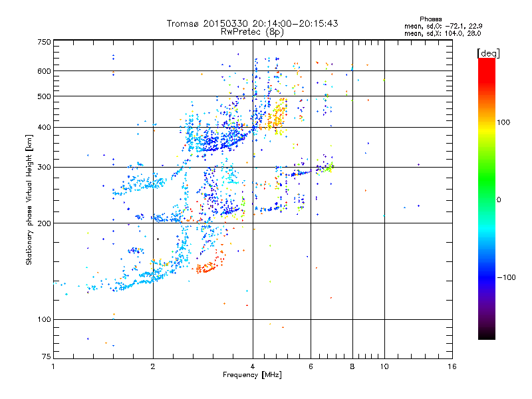
Task: Click the 'Frequency [MHz]' axis label
Action: (x=252, y=375)
